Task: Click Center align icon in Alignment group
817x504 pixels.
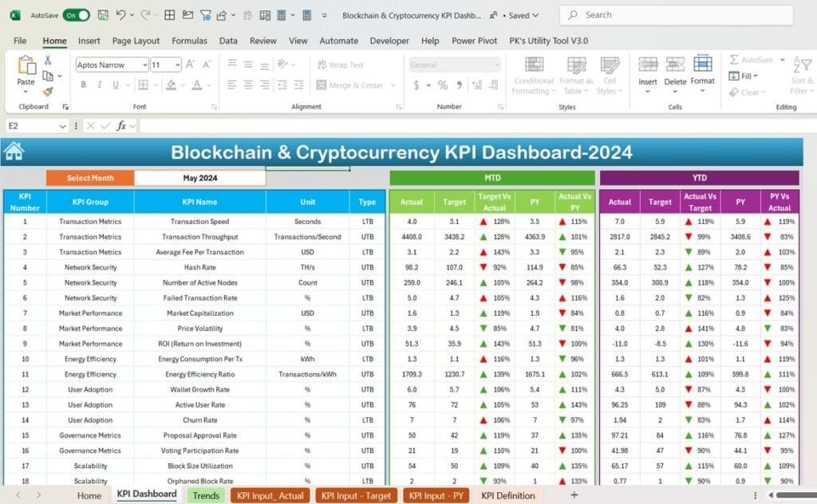Action: 249,85
